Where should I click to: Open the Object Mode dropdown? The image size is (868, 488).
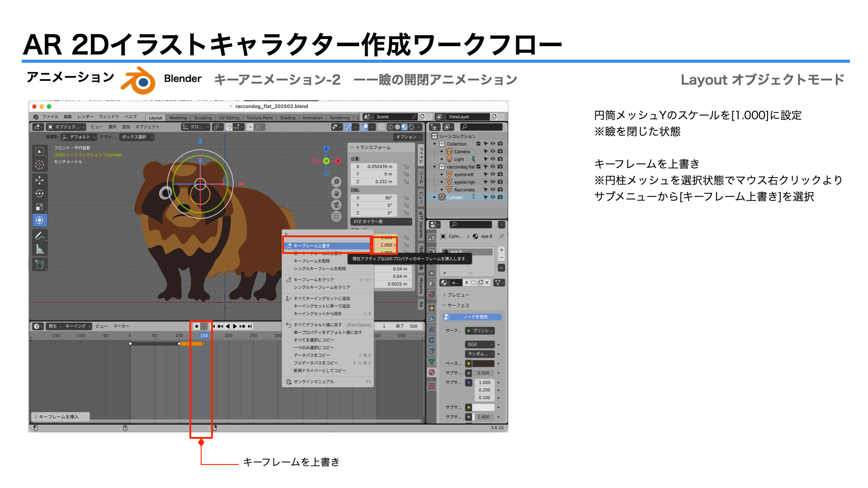click(x=66, y=127)
